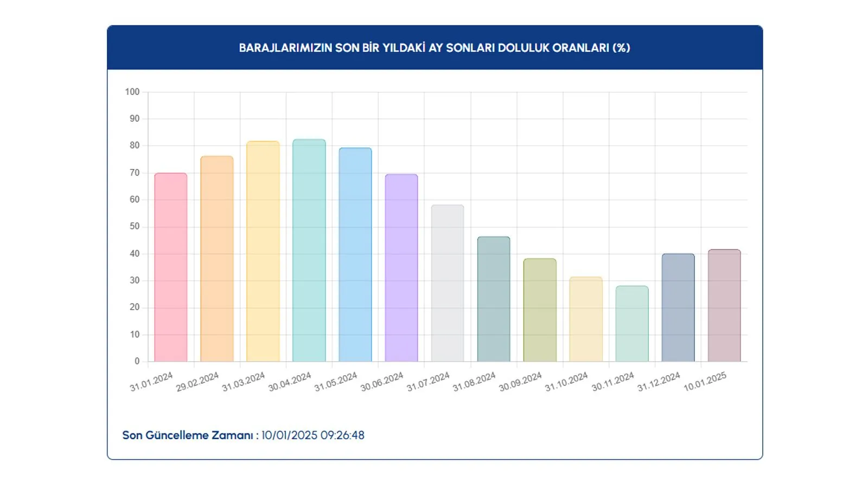Click the yellow bar for 31.03.2024
868x488 pixels.
pos(263,252)
